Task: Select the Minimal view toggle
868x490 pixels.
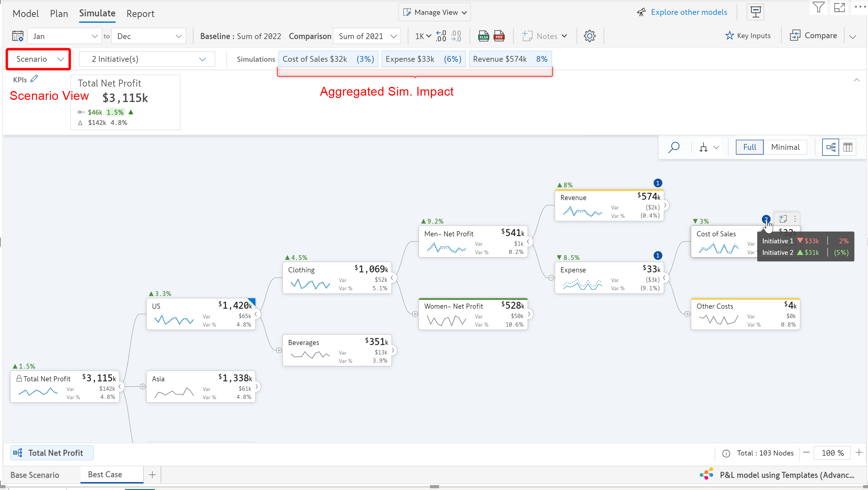Action: click(785, 147)
